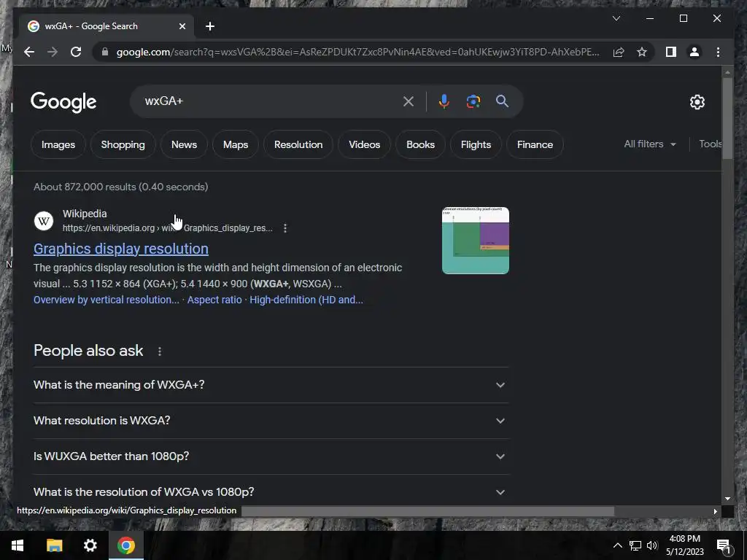The height and width of the screenshot is (560, 747).
Task: Filter results by Shopping
Action: pyautogui.click(x=123, y=144)
